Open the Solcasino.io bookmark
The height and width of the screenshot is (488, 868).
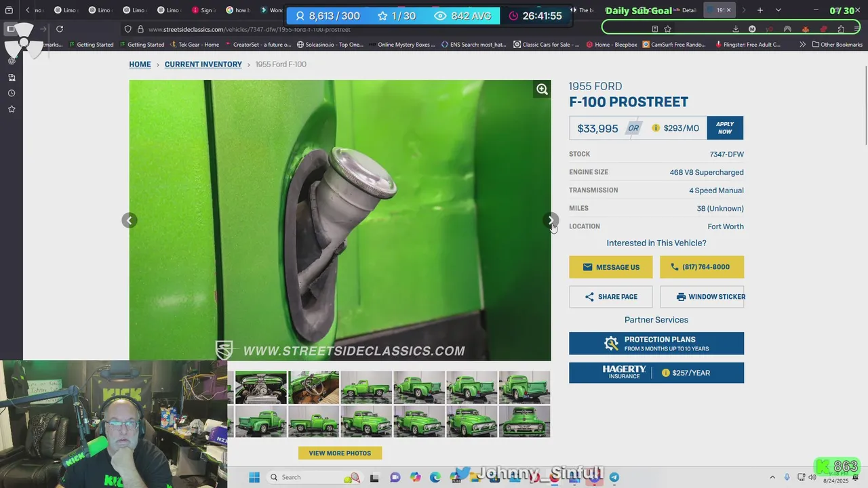coord(330,45)
